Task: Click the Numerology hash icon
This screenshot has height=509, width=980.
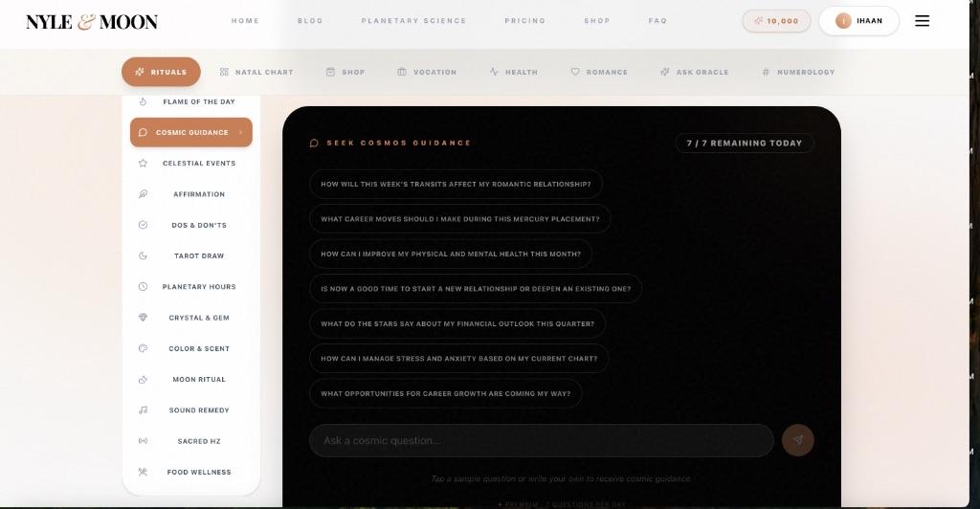Action: (x=766, y=72)
